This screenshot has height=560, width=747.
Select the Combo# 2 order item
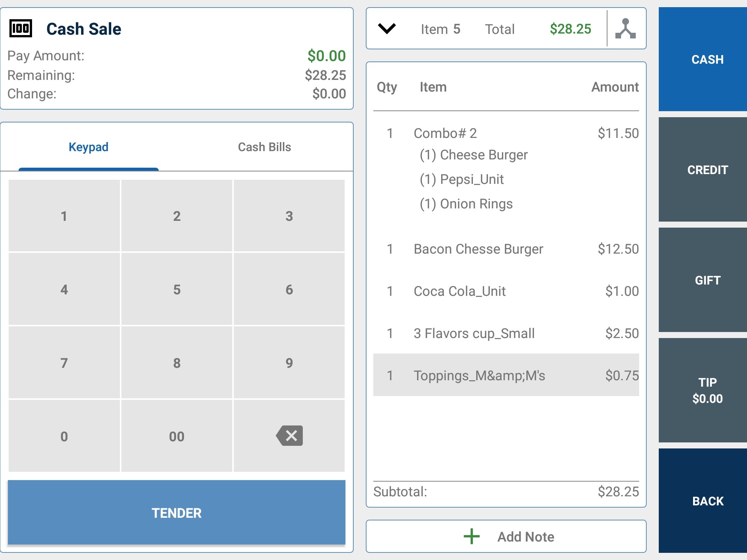[x=506, y=133]
